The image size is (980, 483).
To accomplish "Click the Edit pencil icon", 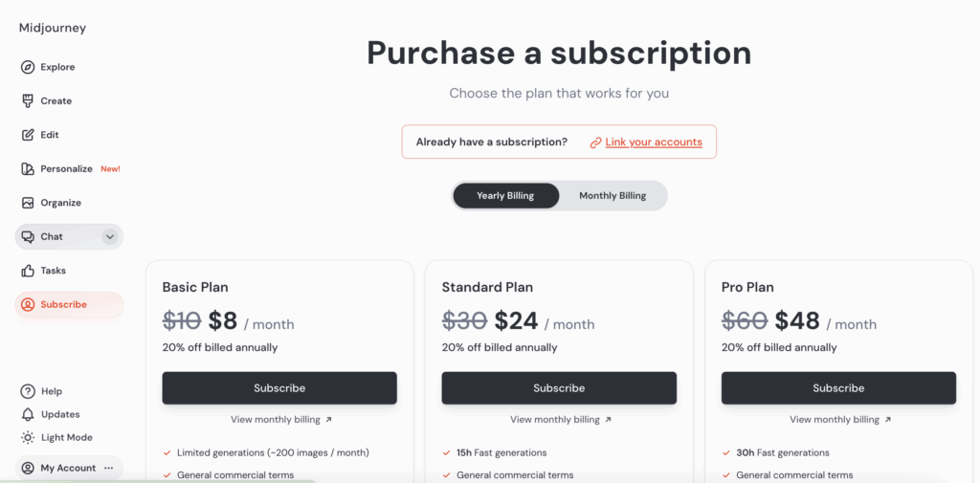I will [x=28, y=135].
